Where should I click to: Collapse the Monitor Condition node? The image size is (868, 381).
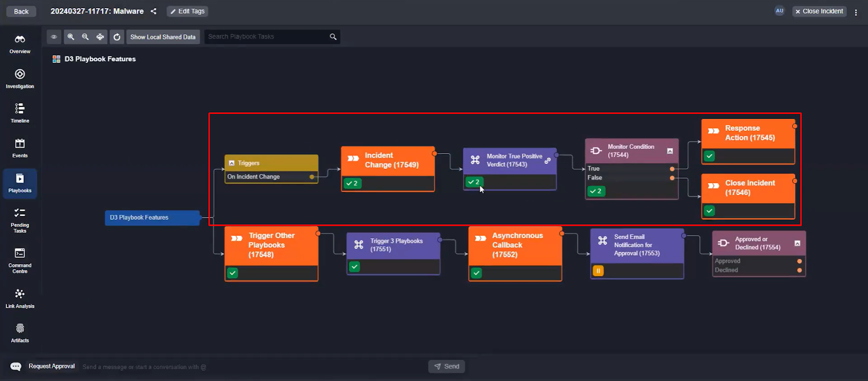(670, 151)
